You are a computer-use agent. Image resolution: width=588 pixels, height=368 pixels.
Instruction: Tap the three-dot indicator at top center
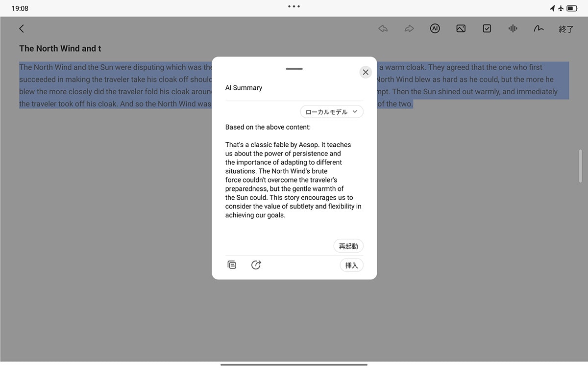pos(294,6)
